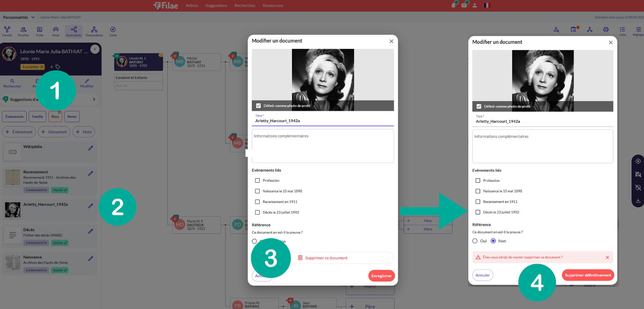Collapse the person side panel arrow
644x309 pixels.
[95, 49]
